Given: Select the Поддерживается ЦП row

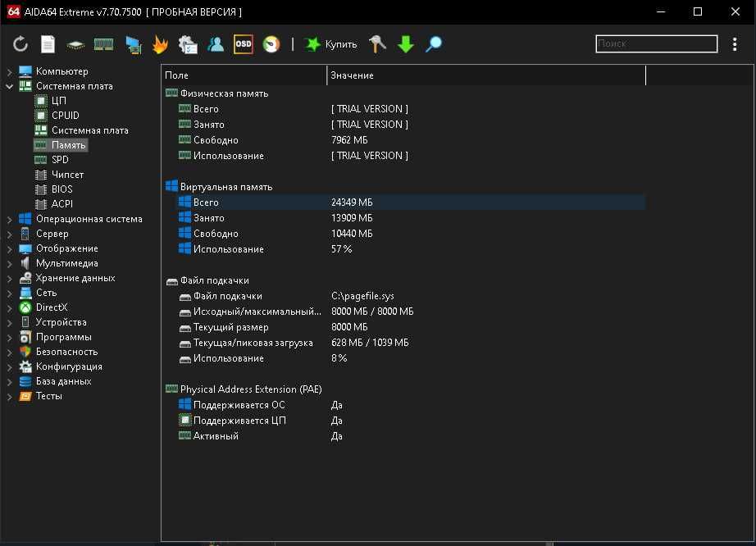Looking at the screenshot, I should click(x=404, y=421).
